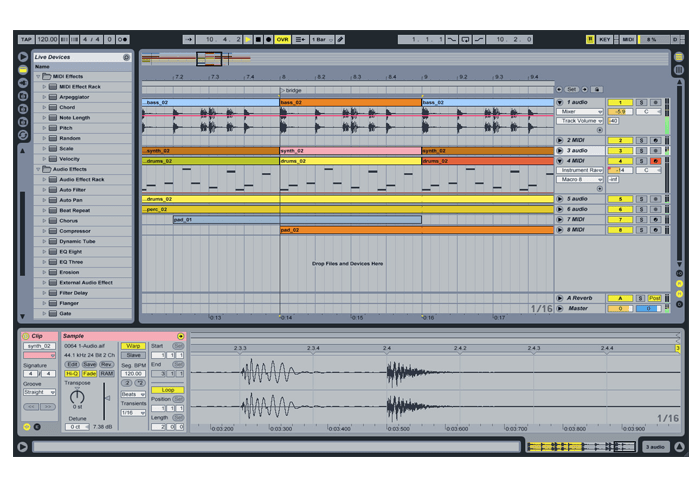Image resolution: width=700 pixels, height=486 pixels.
Task: Open the clip color chooser
Action: pyautogui.click(x=40, y=355)
